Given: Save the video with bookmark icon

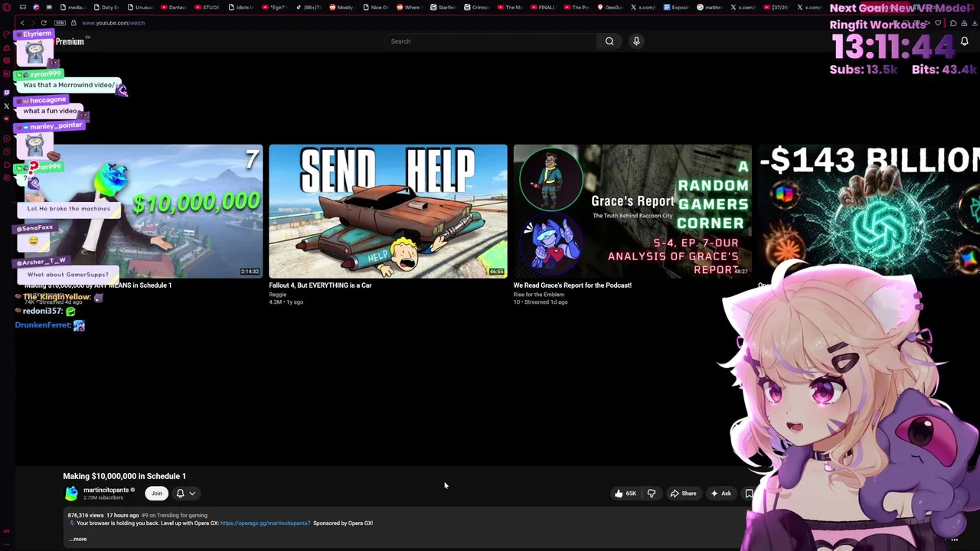Looking at the screenshot, I should coord(749,494).
